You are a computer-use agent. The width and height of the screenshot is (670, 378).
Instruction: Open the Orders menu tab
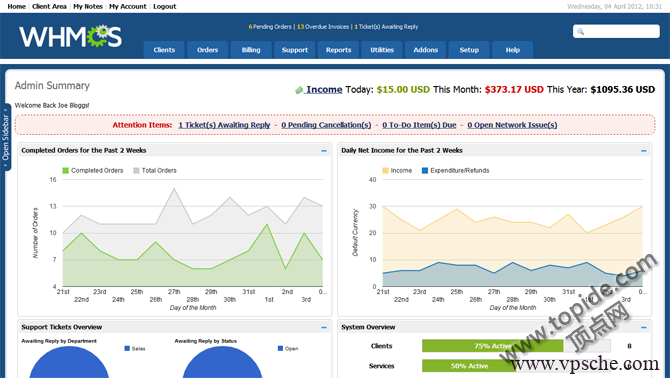click(x=208, y=50)
